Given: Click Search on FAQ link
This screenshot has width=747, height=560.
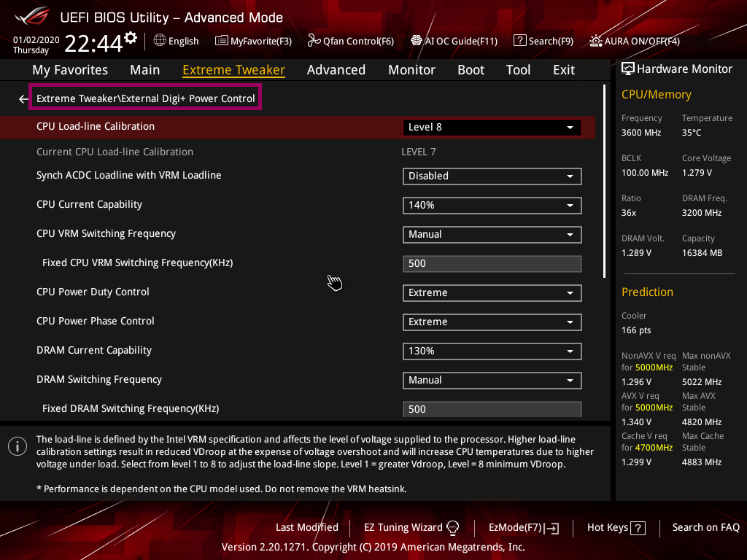Looking at the screenshot, I should (705, 528).
